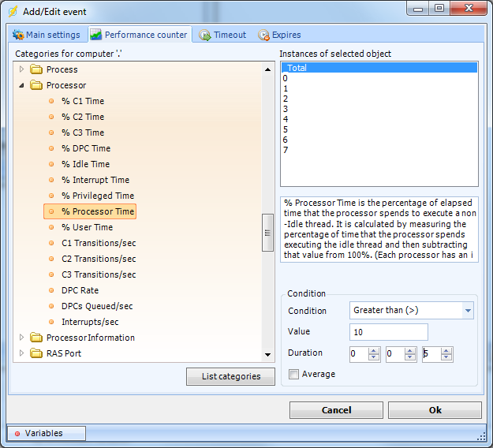
Task: Click the bullet icon beside DPC Rate
Action: pos(51,290)
